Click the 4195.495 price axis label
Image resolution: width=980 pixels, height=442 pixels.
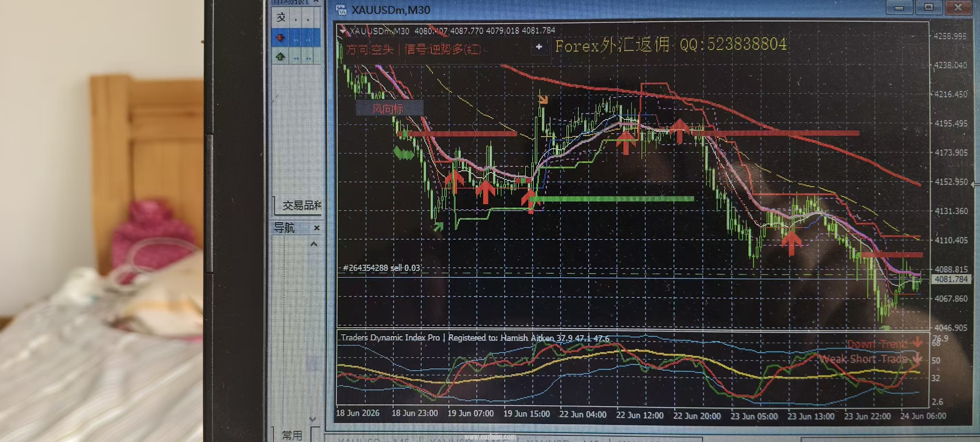coord(951,124)
